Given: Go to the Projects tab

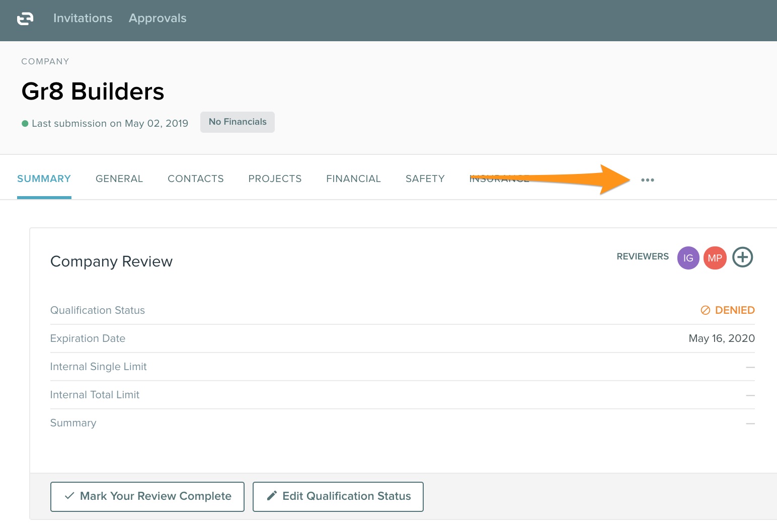Looking at the screenshot, I should (275, 179).
